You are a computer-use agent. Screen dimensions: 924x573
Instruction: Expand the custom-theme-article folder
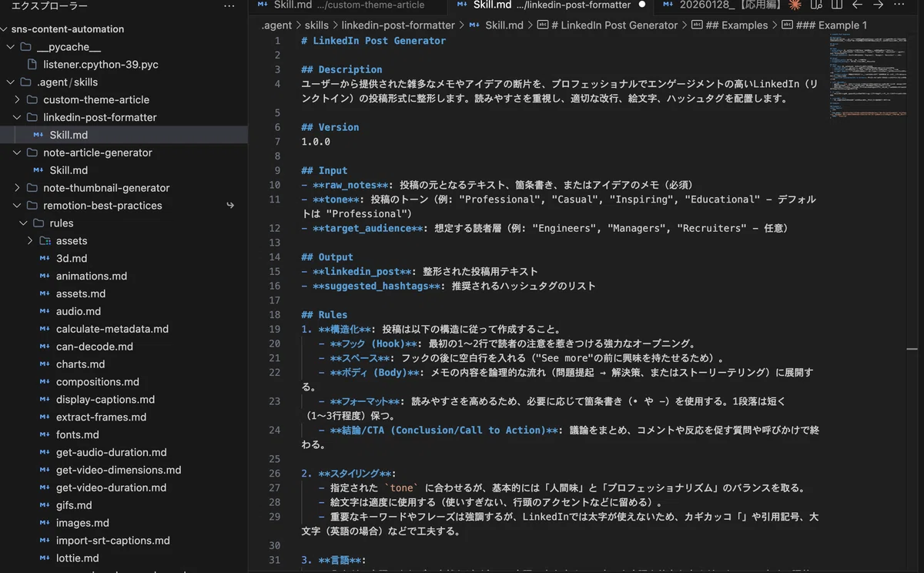[x=17, y=100]
